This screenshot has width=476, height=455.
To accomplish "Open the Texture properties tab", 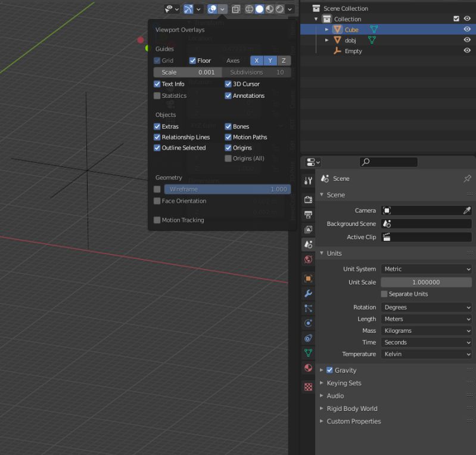I will click(x=308, y=386).
